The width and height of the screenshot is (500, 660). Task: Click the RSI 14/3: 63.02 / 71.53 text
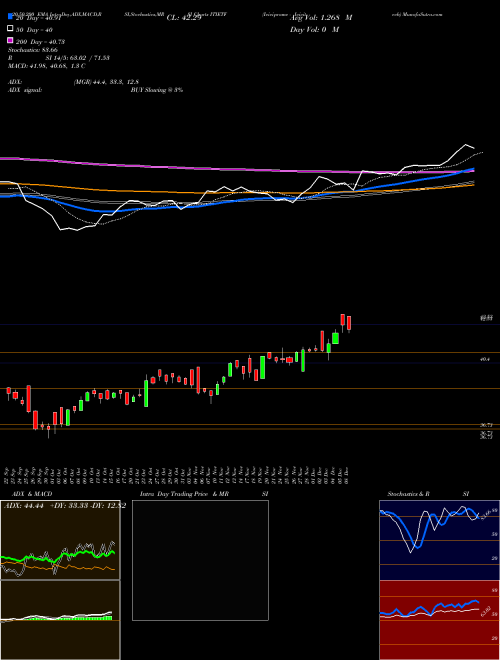pyautogui.click(x=59, y=58)
